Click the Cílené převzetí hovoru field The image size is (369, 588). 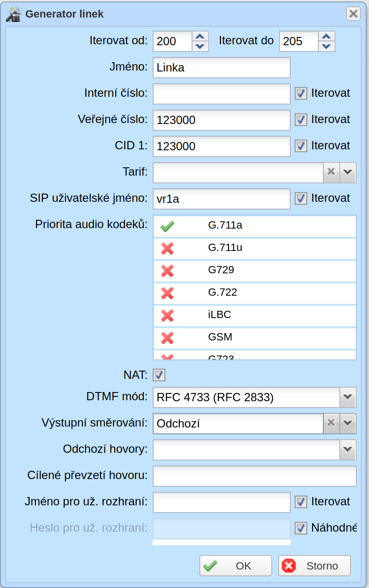255,476
